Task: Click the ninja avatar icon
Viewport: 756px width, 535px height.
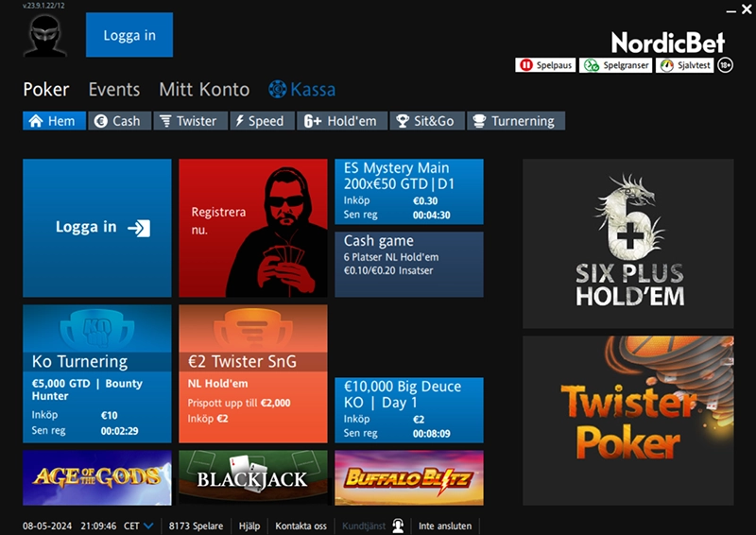Action: pyautogui.click(x=44, y=36)
